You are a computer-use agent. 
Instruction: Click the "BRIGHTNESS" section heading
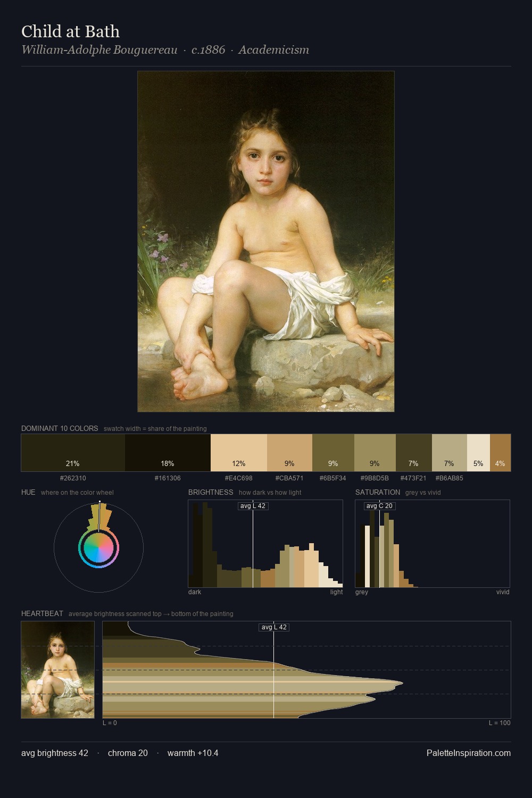211,492
